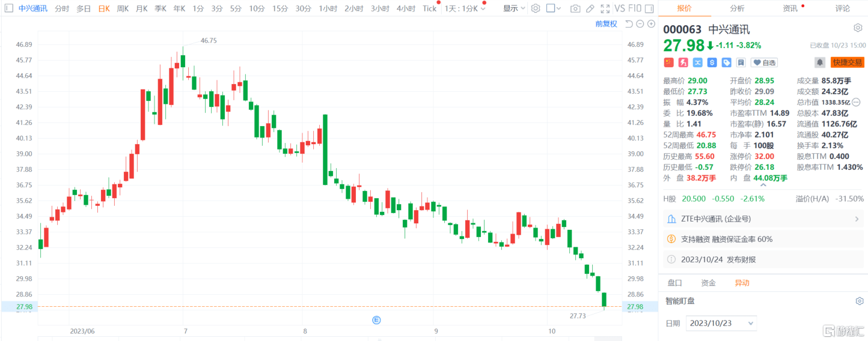Click the E event marker on timeline
868x341 pixels.
[377, 320]
